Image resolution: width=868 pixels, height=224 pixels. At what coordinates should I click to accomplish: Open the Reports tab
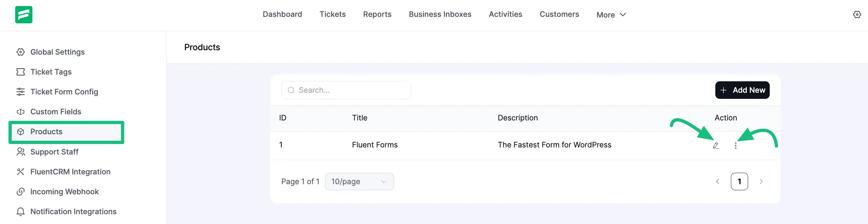377,14
